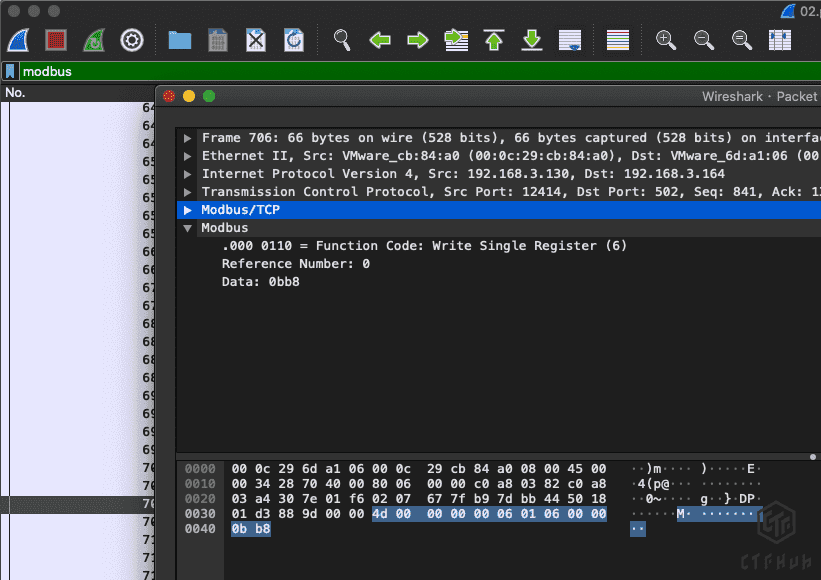Screen dimensions: 821x580
Task: Restart the current capture with the green fin
Action: 93,40
